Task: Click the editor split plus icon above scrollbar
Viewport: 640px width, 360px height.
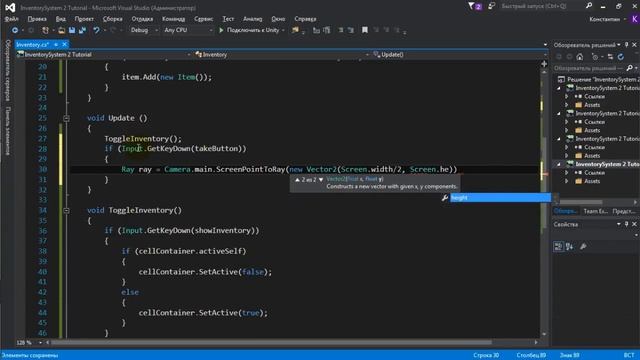Action: 544,64
